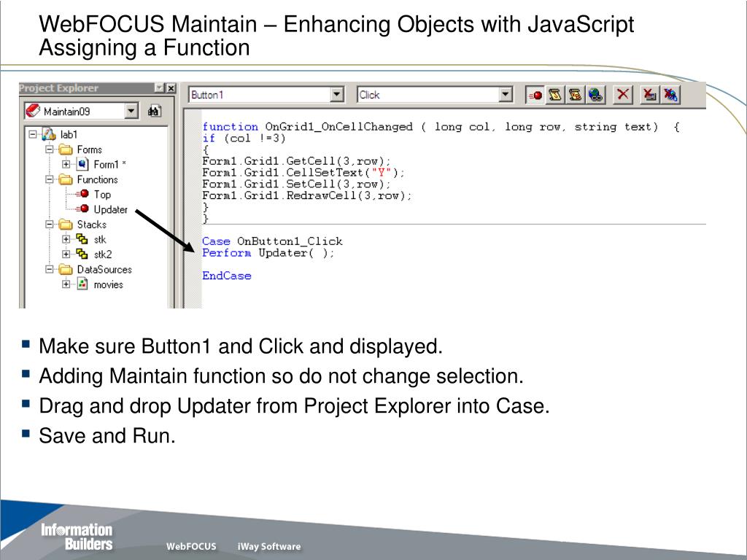Click the 'Form1.Grid1.SetCell(3,row);' code line
Screen dimensions: 747x560
[296, 184]
